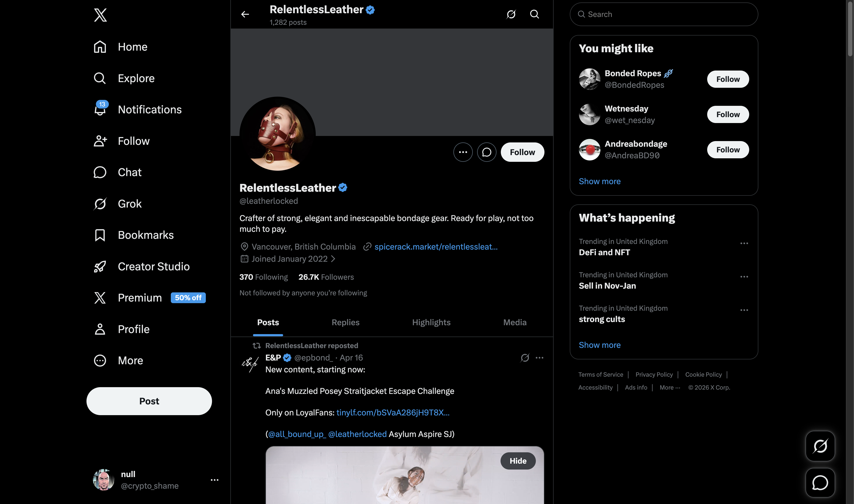Open the spicerack.market profile link
The width and height of the screenshot is (854, 504).
click(x=436, y=247)
